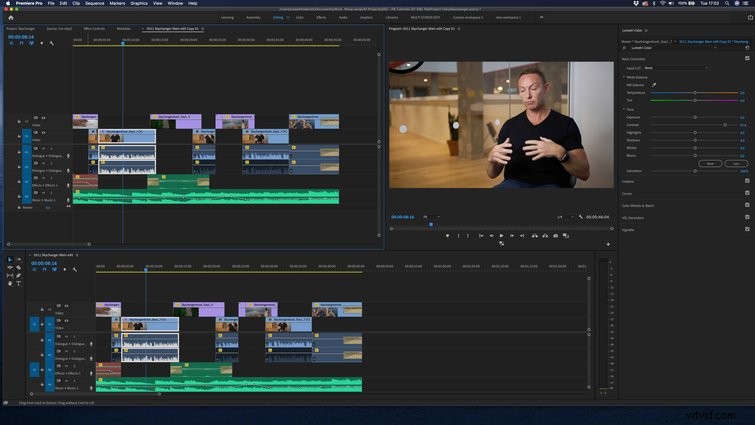
Task: Step back one frame in Program monitor
Action: coord(491,236)
